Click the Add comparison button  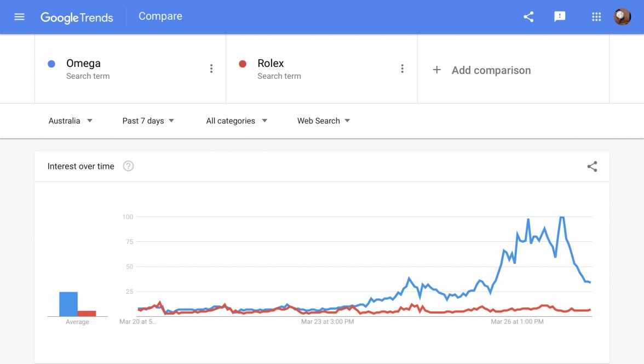(x=491, y=70)
